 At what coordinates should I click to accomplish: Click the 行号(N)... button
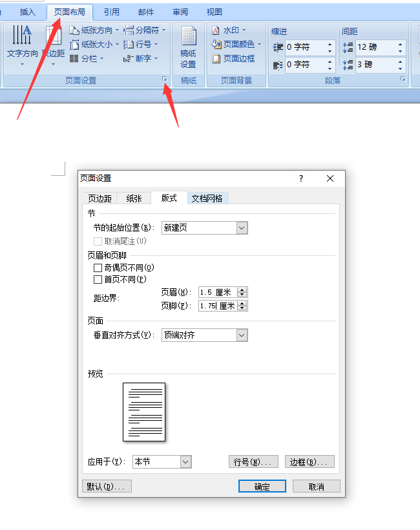coord(253,461)
